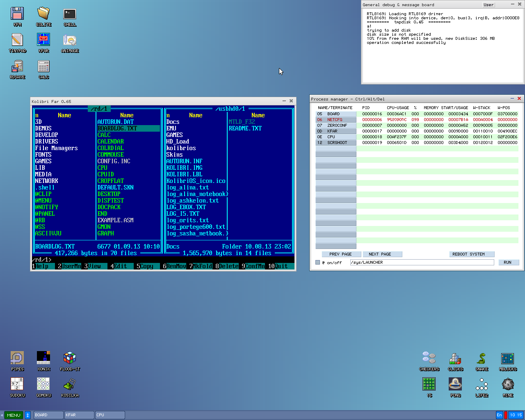Switch to the BOARD taskbar entry
Image resolution: width=525 pixels, height=420 pixels.
pyautogui.click(x=48, y=415)
